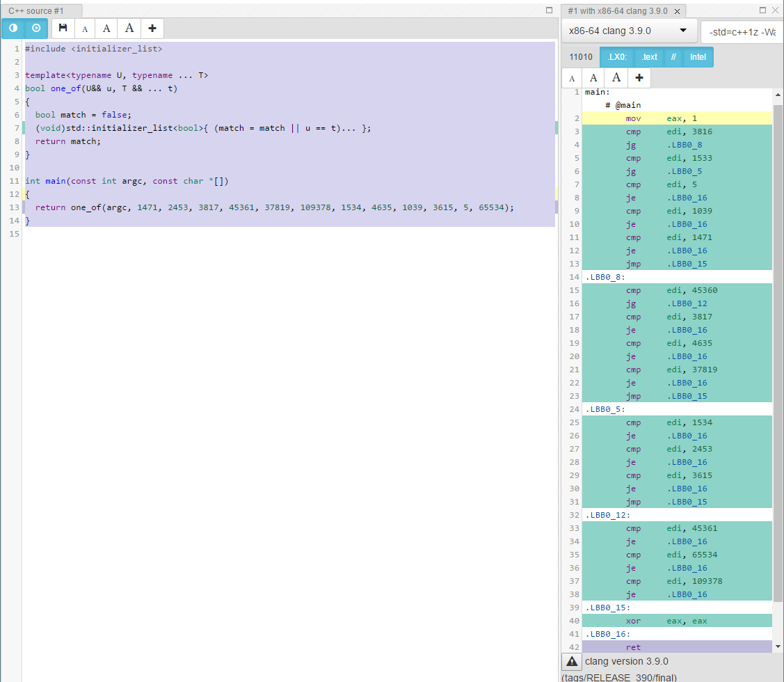Toggle the 11010 binary output filter
The image size is (784, 682).
tap(580, 57)
